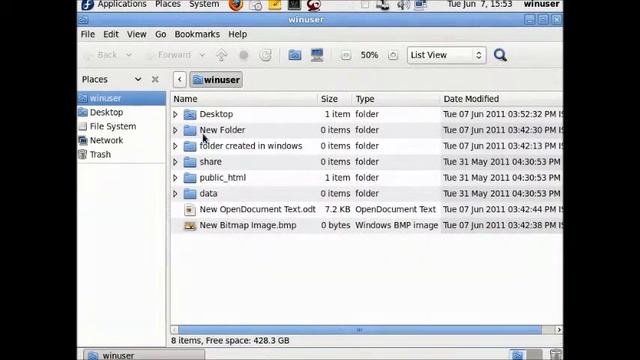Click the winuser path bar button
This screenshot has width=640, height=360.
tap(216, 80)
